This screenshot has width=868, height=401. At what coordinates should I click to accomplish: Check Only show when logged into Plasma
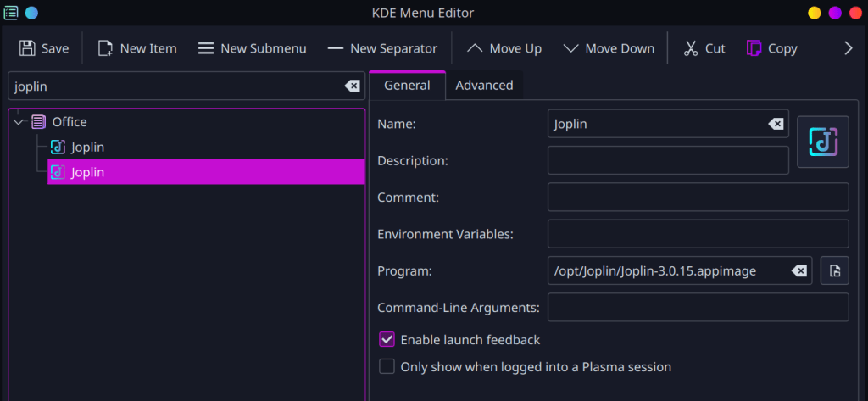click(387, 367)
